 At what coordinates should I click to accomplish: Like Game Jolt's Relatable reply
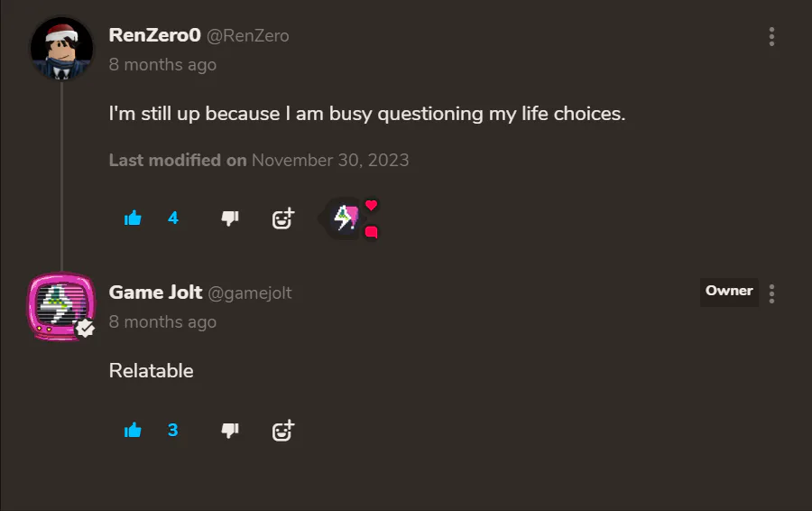(133, 430)
